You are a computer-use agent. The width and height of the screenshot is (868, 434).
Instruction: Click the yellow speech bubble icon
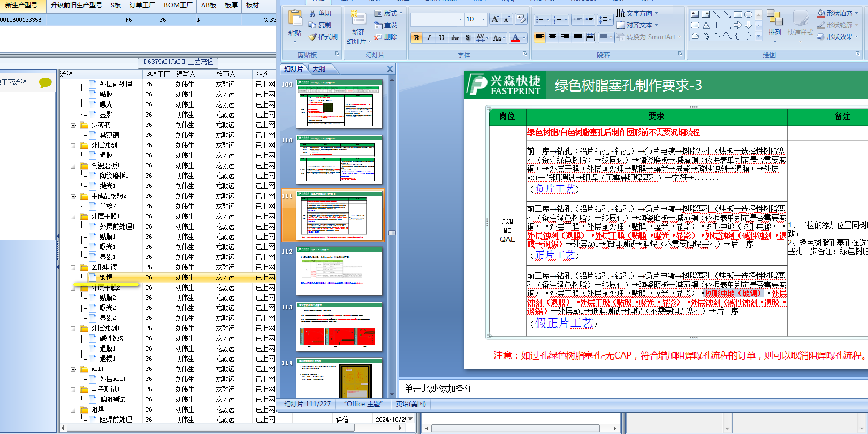pos(45,82)
